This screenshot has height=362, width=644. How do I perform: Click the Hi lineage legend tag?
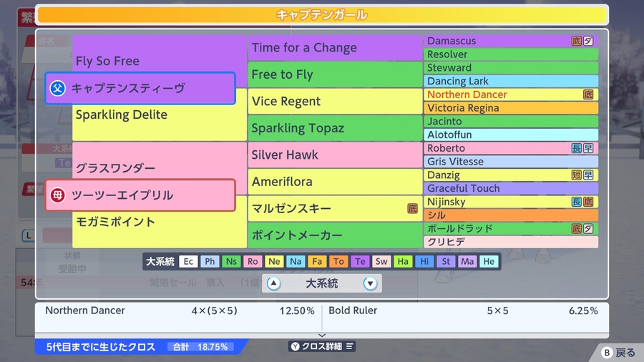[x=424, y=261]
